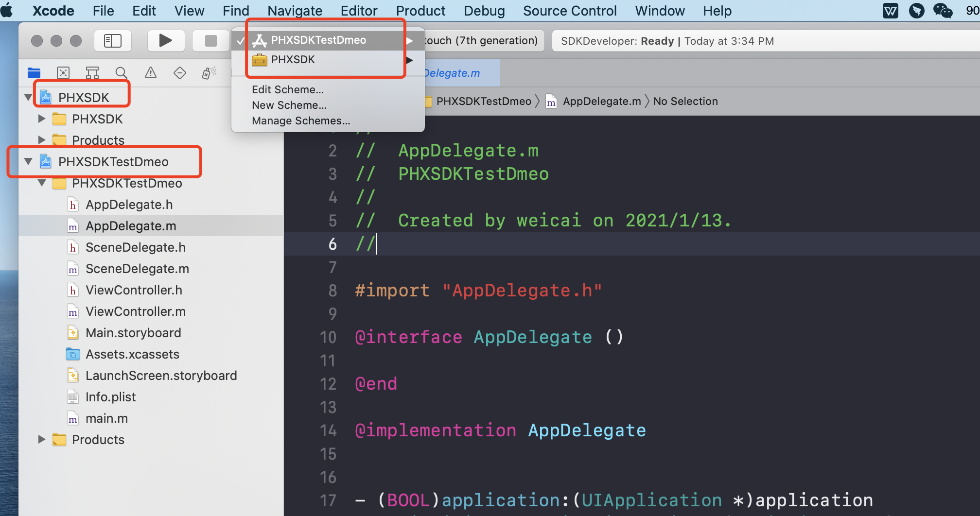Open the Find navigator magnifier icon
Viewport: 980px width, 516px height.
(122, 73)
